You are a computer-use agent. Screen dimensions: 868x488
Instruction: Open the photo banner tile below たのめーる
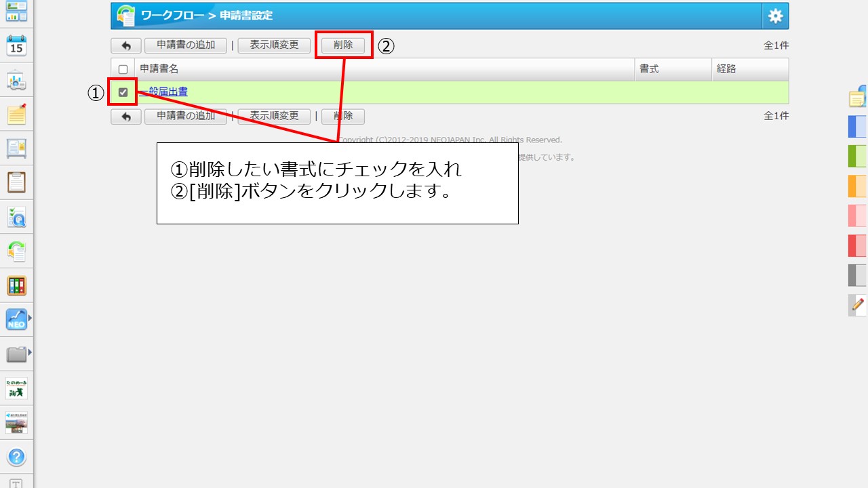(16, 422)
